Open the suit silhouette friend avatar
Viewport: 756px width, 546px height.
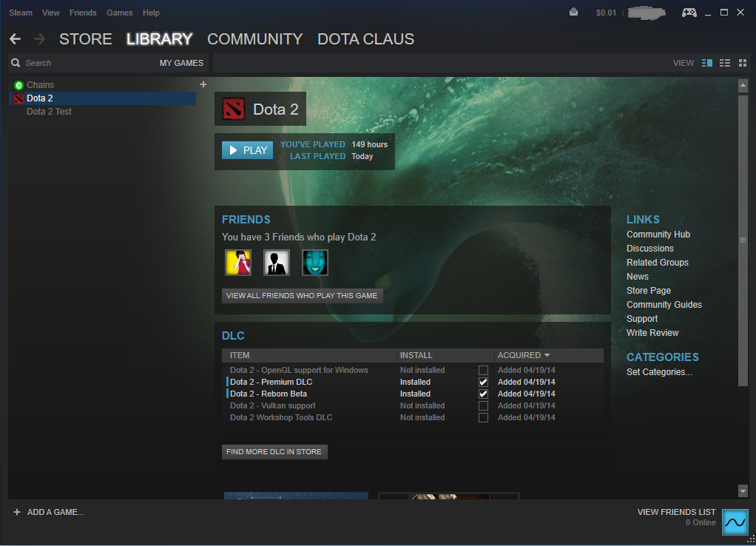tap(277, 263)
